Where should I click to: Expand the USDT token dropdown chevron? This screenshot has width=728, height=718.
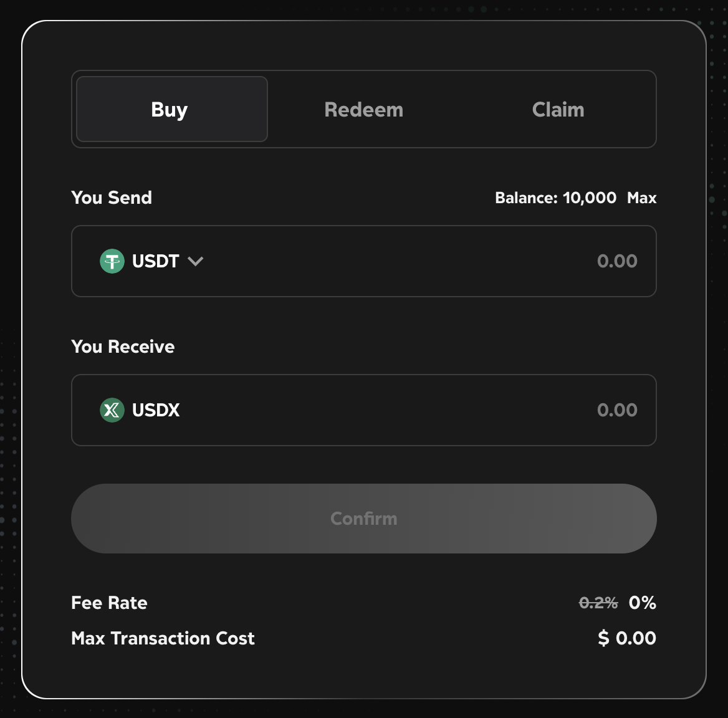coord(196,261)
